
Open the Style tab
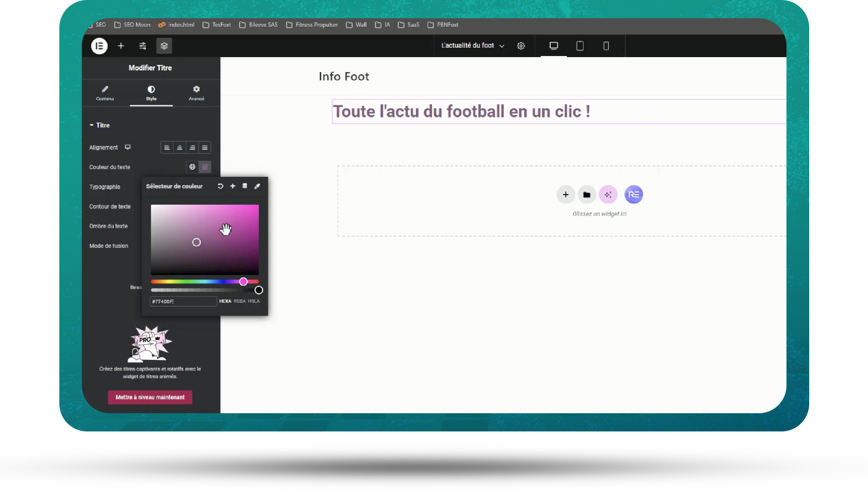click(x=151, y=93)
